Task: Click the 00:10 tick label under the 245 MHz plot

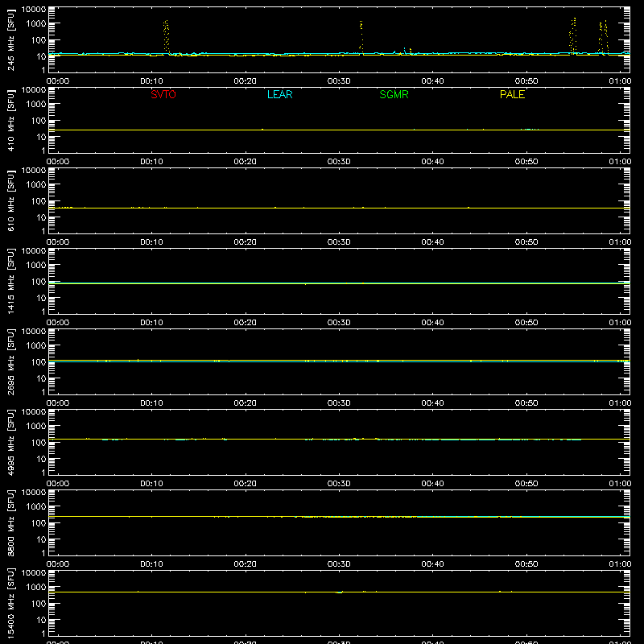Action: click(151, 81)
